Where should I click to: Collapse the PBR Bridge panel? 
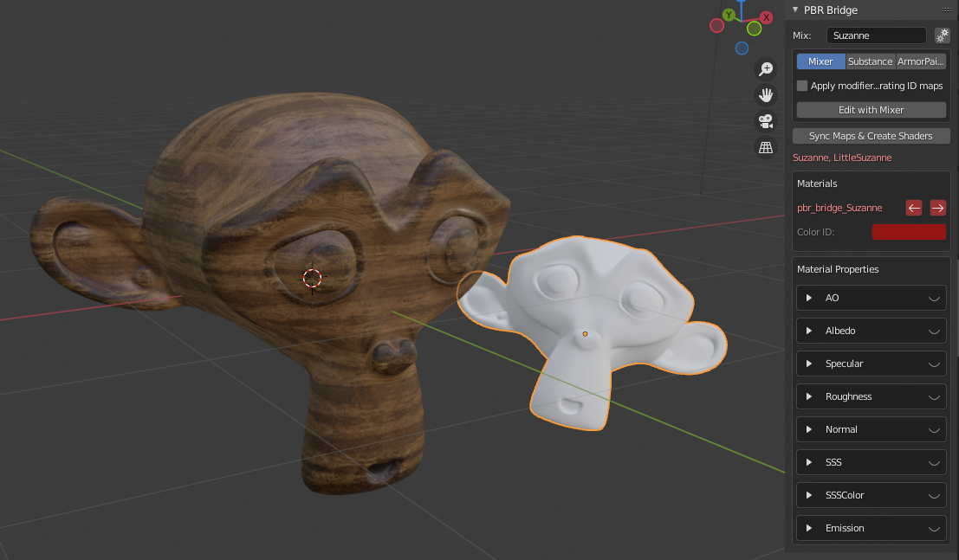tap(795, 10)
